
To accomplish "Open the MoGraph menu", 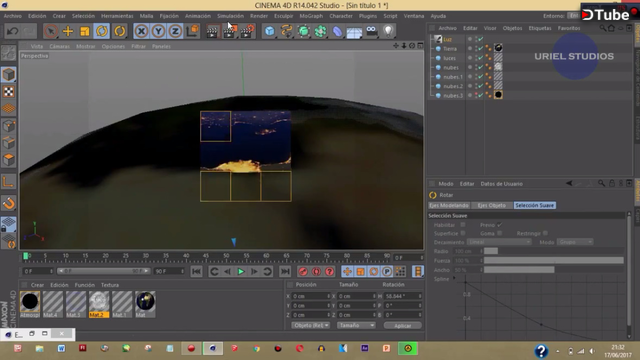I will click(x=311, y=16).
